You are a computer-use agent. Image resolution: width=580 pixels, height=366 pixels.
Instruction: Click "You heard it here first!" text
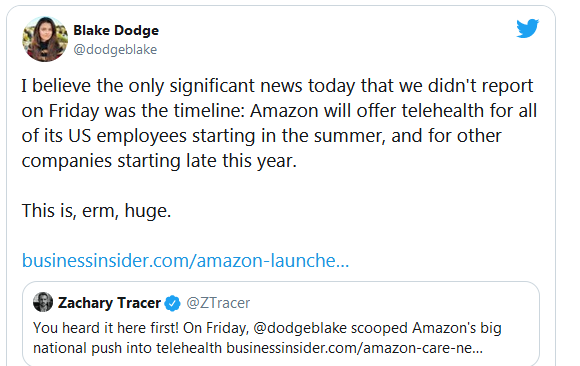click(x=106, y=328)
